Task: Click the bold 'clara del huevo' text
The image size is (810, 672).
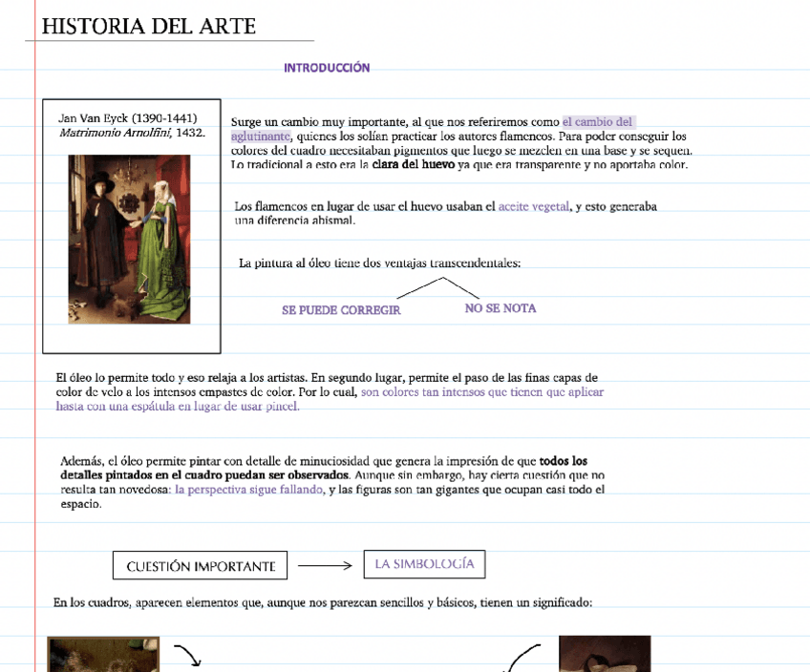Action: [413, 165]
